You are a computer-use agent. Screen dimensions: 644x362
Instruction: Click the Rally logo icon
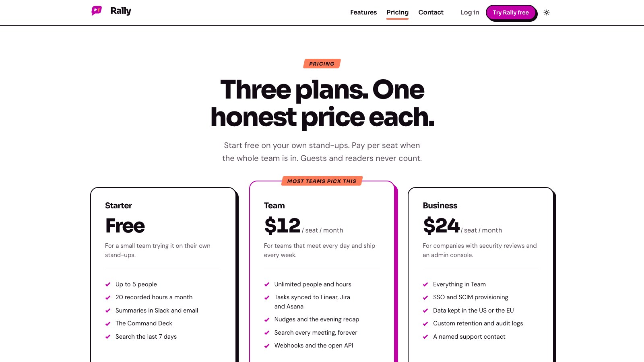(x=97, y=11)
